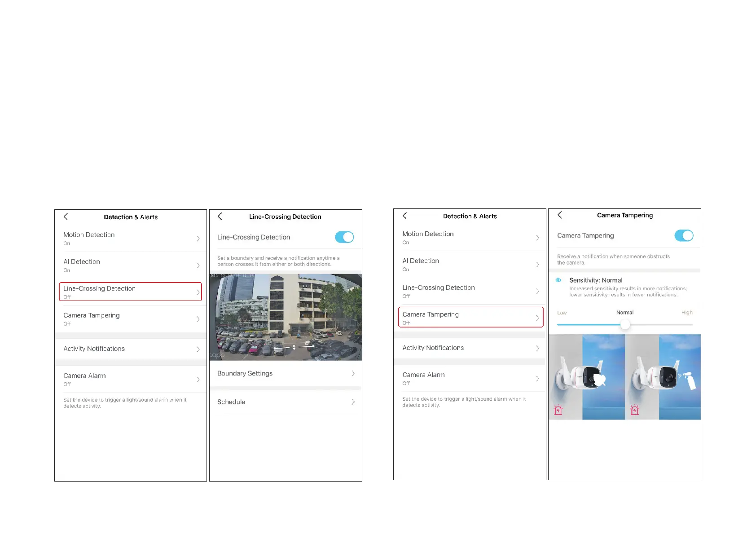Choose Camera Tampering label on left Detection & Alerts screen

click(x=92, y=315)
